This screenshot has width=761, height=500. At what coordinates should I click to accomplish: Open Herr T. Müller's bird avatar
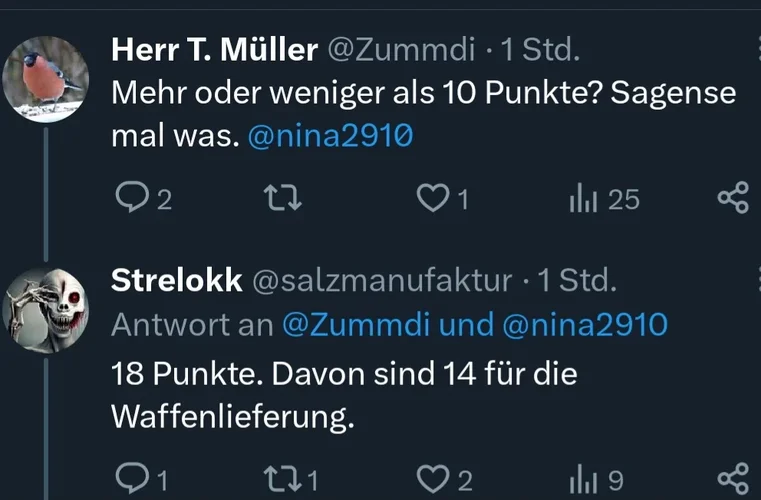click(x=43, y=80)
